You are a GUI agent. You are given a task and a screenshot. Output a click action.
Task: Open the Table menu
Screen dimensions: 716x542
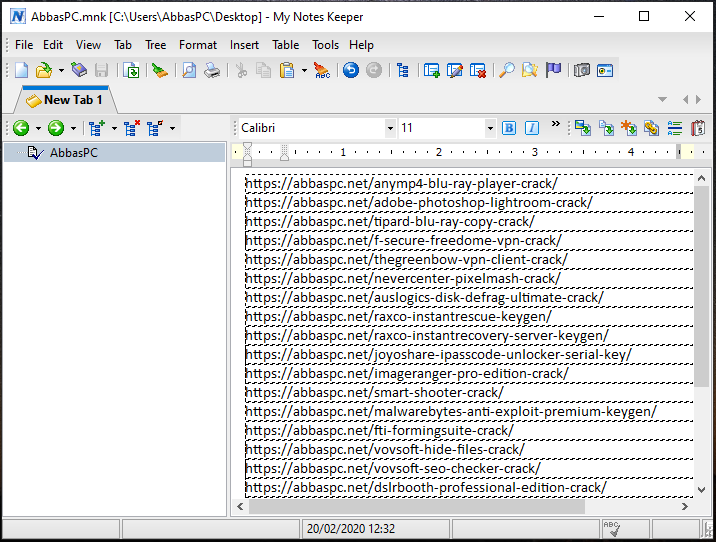click(x=286, y=45)
